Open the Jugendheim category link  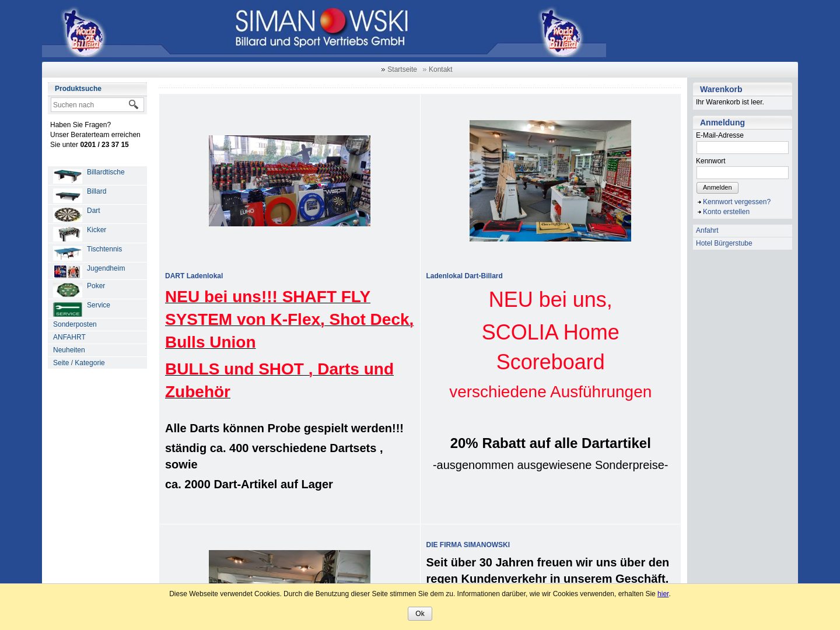[106, 268]
